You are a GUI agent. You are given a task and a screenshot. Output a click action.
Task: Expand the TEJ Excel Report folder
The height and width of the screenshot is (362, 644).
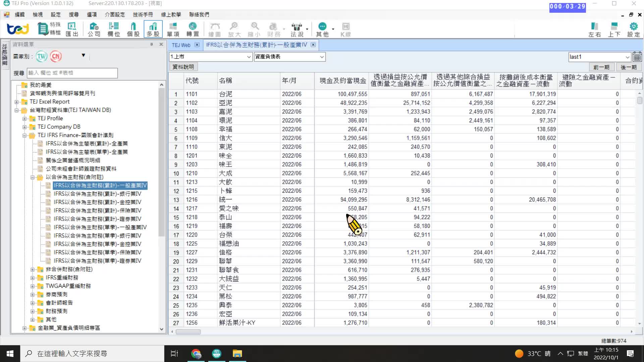tap(16, 102)
